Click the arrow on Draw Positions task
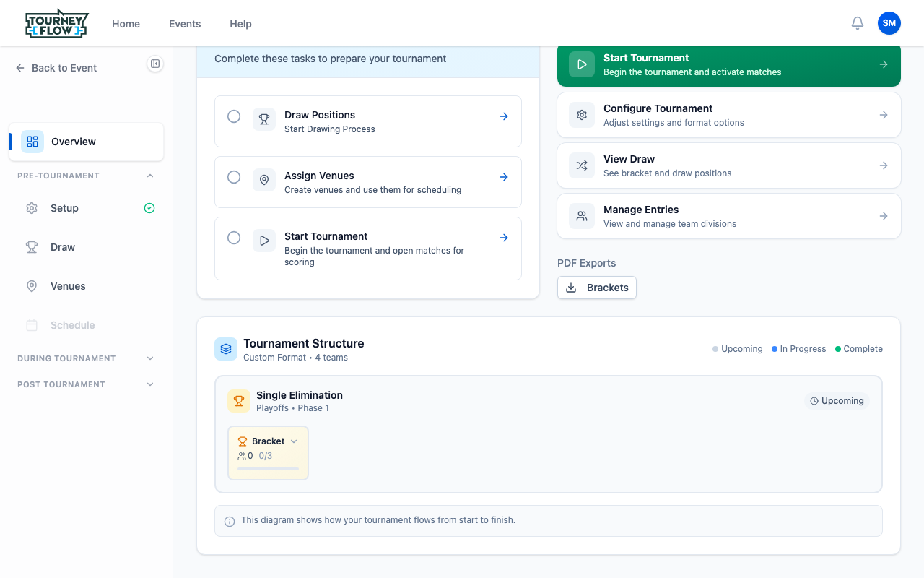924x578 pixels. coord(504,116)
